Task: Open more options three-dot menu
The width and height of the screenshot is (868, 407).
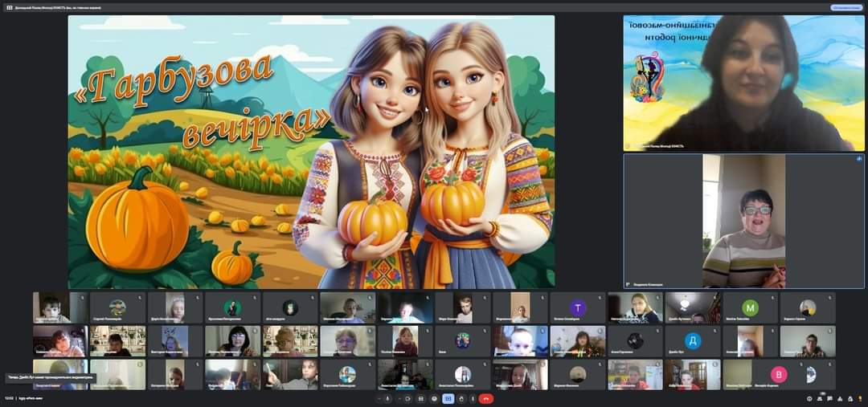Action: pyautogui.click(x=473, y=399)
